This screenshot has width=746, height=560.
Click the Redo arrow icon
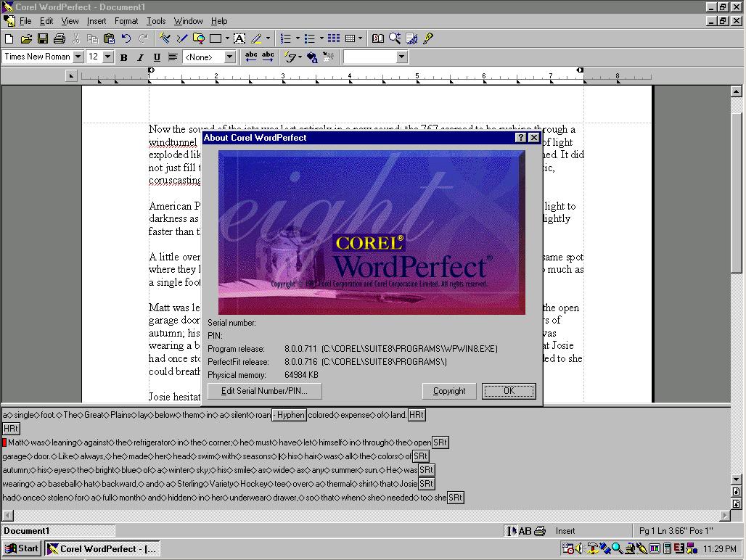click(143, 38)
